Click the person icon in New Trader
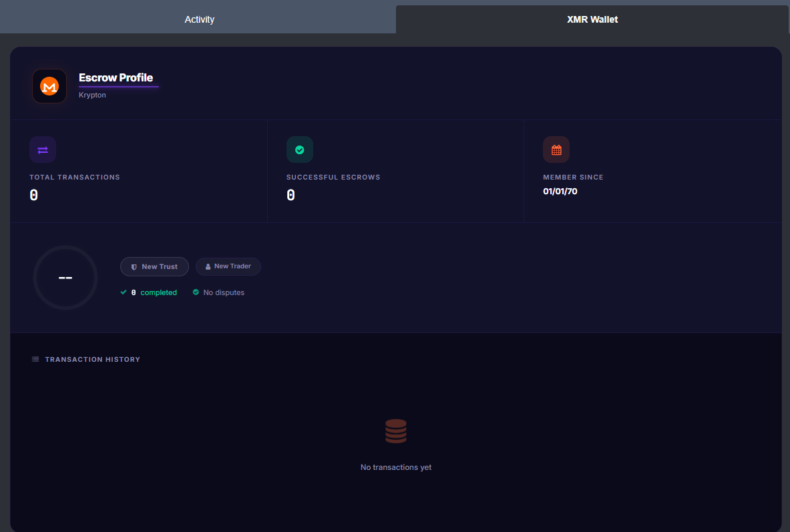The height and width of the screenshot is (532, 790). coord(208,266)
